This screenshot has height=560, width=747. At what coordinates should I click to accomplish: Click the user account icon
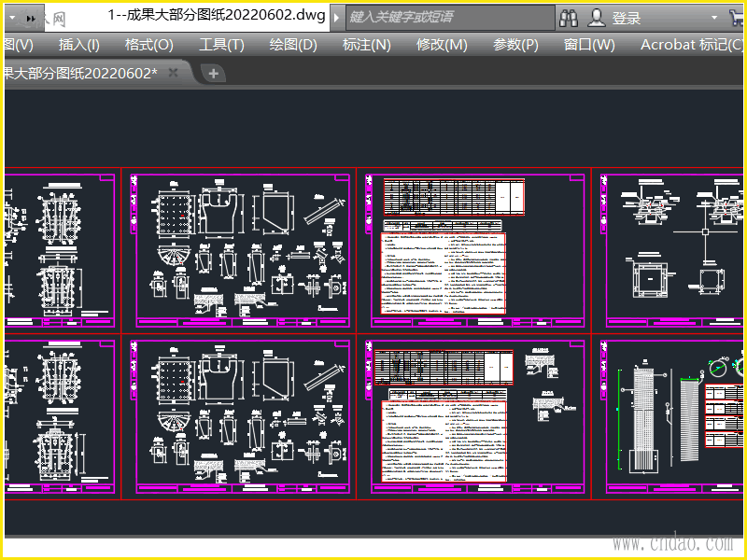pyautogui.click(x=596, y=18)
